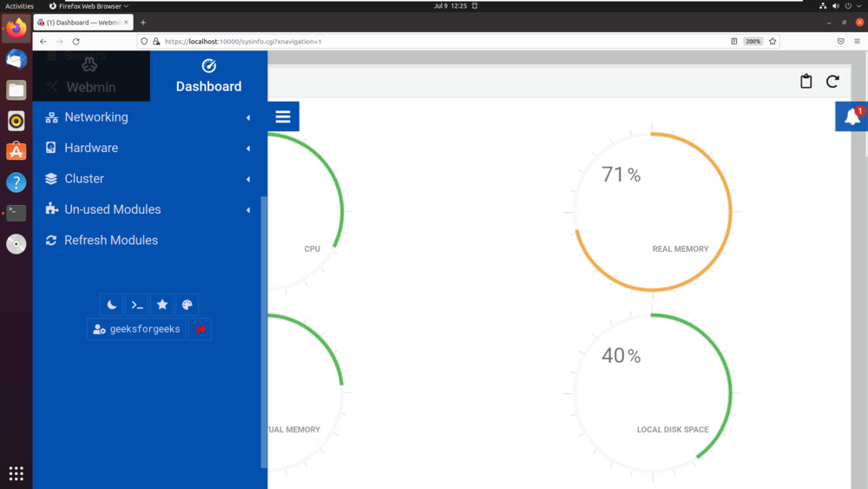The image size is (868, 489).
Task: Open Thunderbird from the dock
Action: tap(16, 59)
